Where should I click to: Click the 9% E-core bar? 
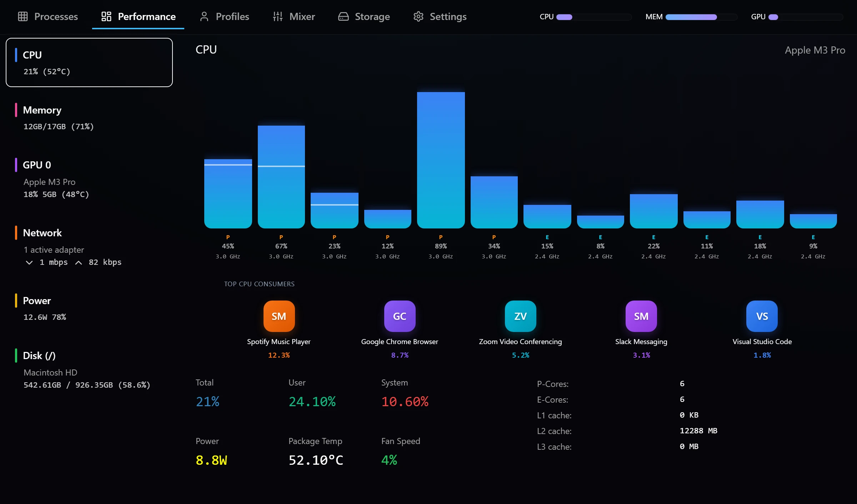813,221
